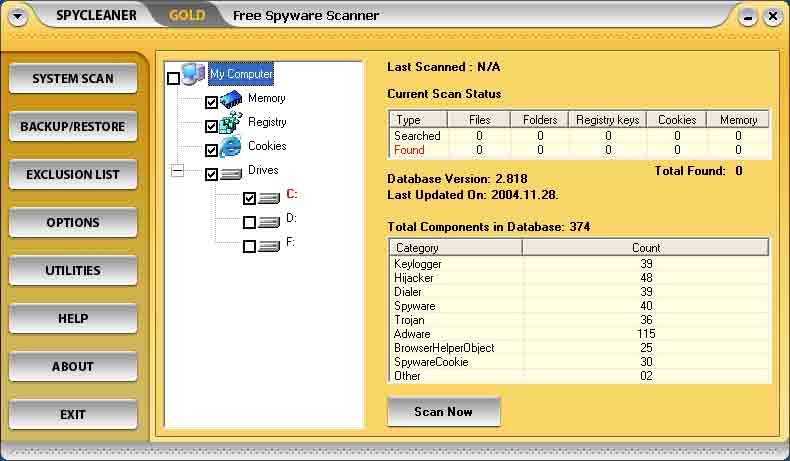Select the Registry tree label
This screenshot has width=790, height=461.
point(267,122)
